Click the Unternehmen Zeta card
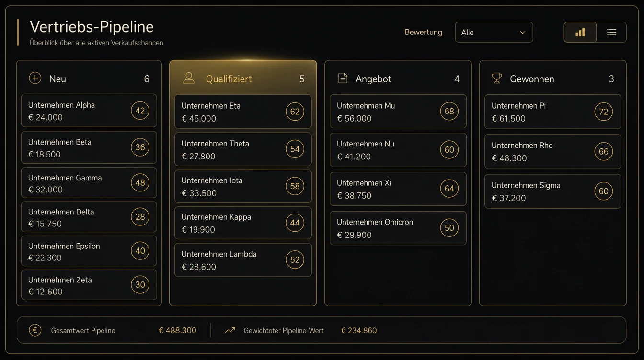This screenshot has width=644, height=360. (89, 285)
